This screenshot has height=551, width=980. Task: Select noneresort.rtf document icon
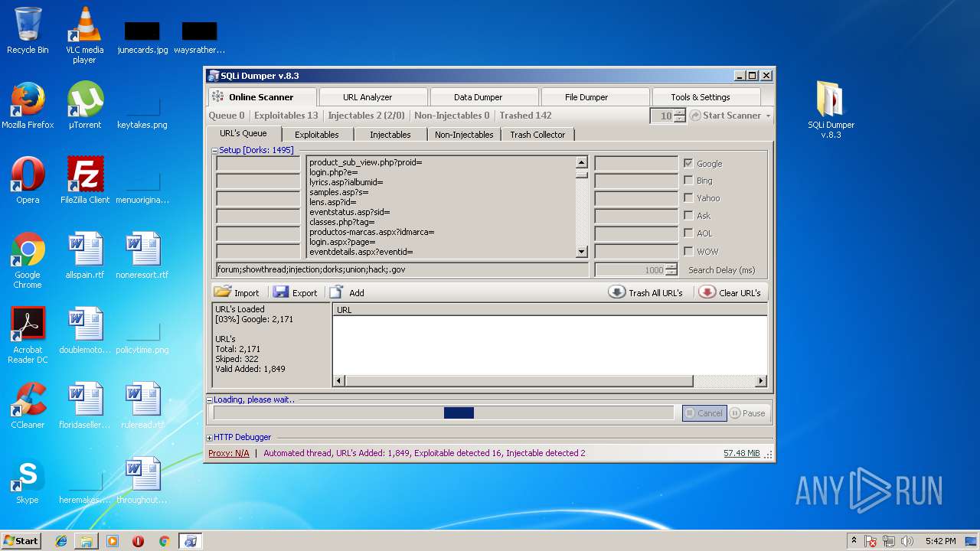pos(142,256)
